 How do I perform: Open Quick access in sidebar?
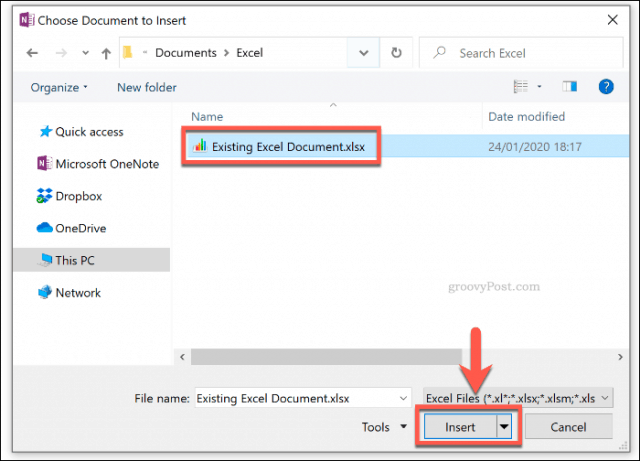pos(89,132)
